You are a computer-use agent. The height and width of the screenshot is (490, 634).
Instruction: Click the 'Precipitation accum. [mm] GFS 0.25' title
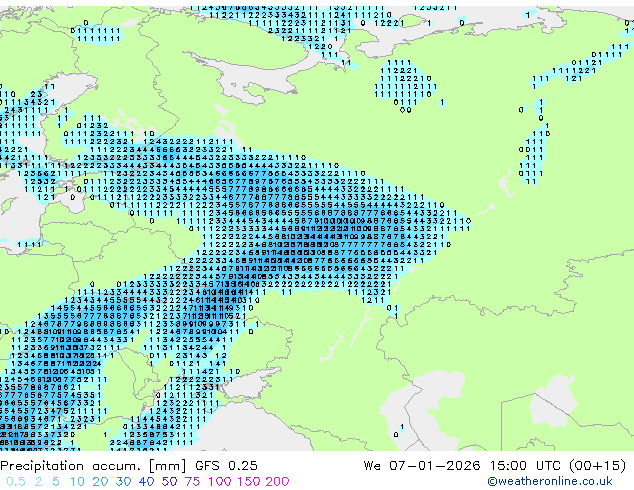coord(129,466)
